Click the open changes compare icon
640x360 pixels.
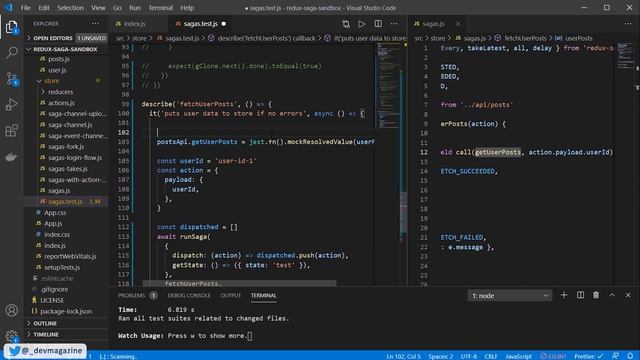(346, 24)
